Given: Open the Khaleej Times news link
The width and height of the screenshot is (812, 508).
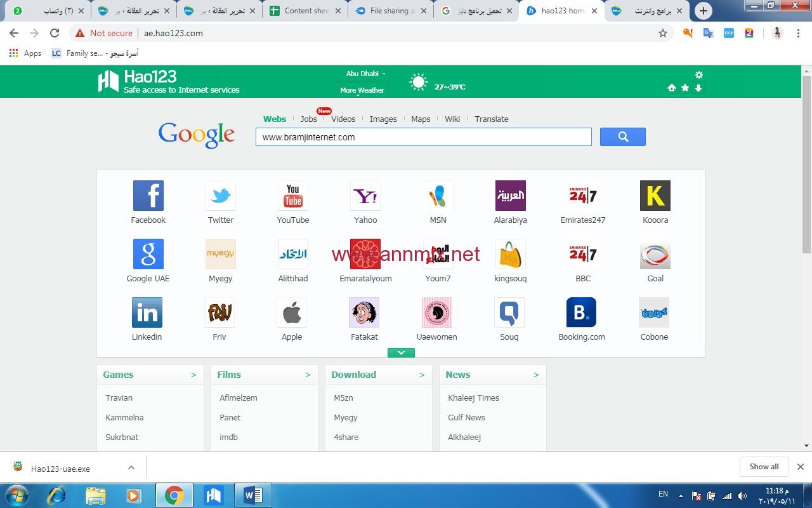Looking at the screenshot, I should (474, 398).
